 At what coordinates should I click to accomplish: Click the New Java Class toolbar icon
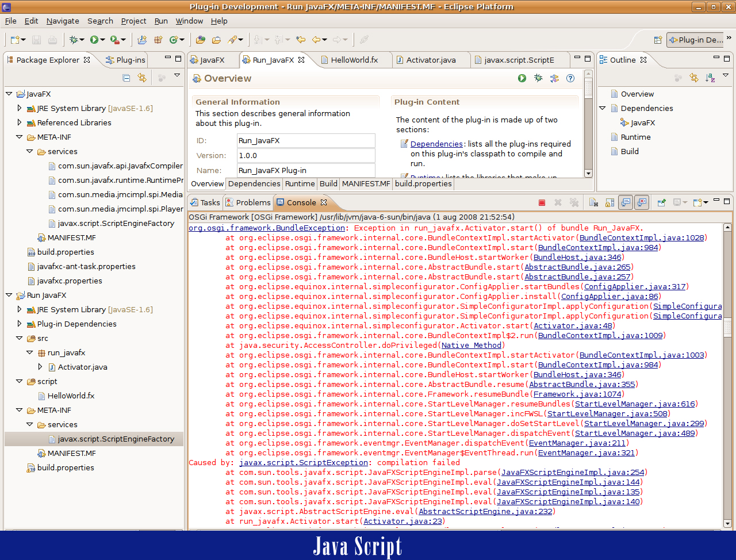pos(173,40)
